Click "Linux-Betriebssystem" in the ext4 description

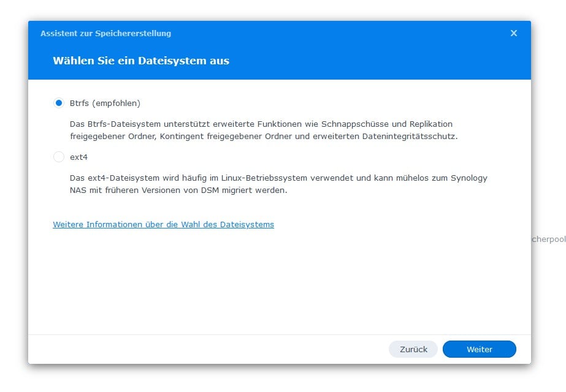click(264, 178)
